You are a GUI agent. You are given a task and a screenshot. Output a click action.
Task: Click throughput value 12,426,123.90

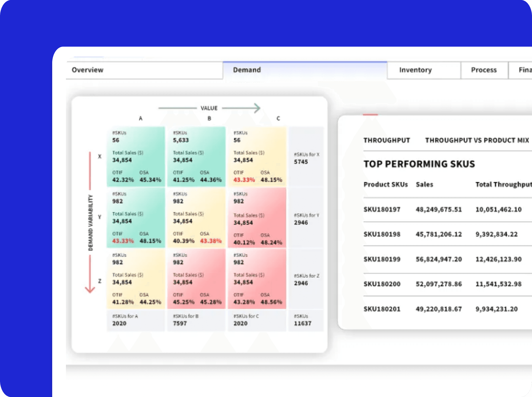[x=499, y=259]
